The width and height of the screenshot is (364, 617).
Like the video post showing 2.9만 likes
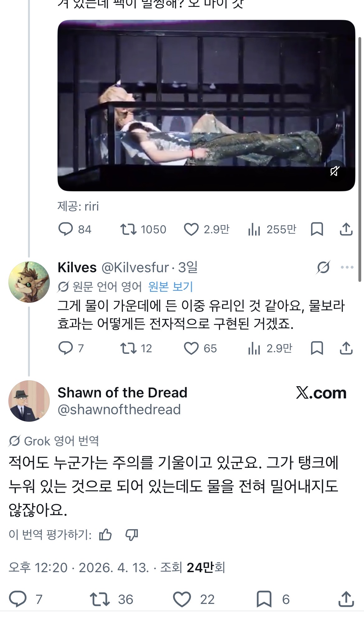click(x=191, y=230)
